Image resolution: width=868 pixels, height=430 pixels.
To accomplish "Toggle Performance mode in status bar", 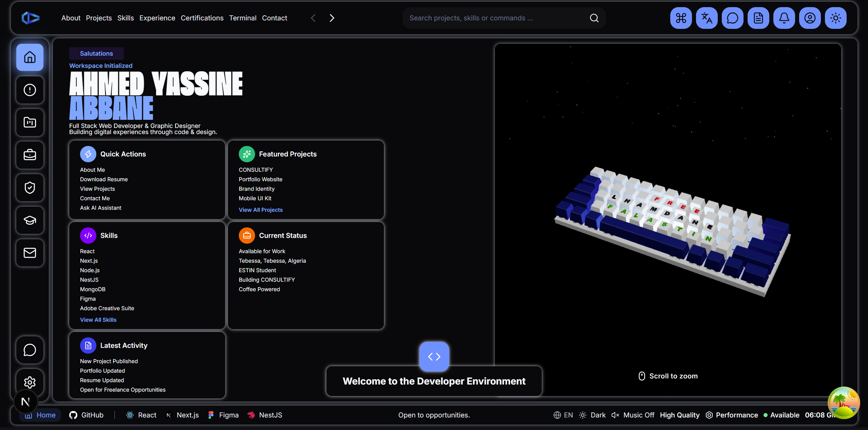I will click(732, 415).
